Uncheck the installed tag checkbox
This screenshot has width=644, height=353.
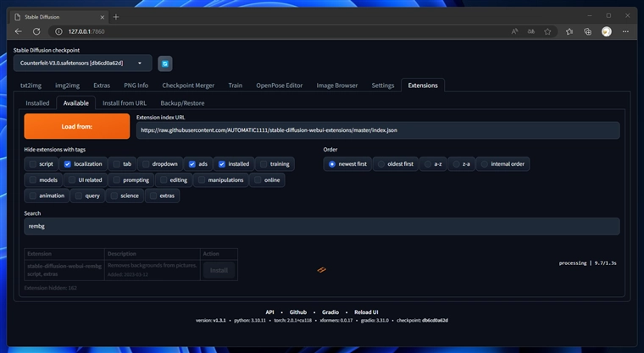222,164
